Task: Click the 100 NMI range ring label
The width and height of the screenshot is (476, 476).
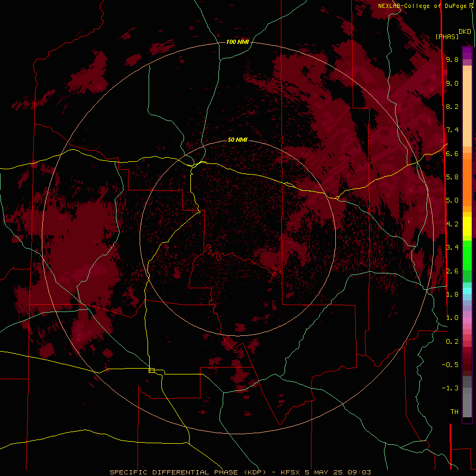Action: (237, 42)
